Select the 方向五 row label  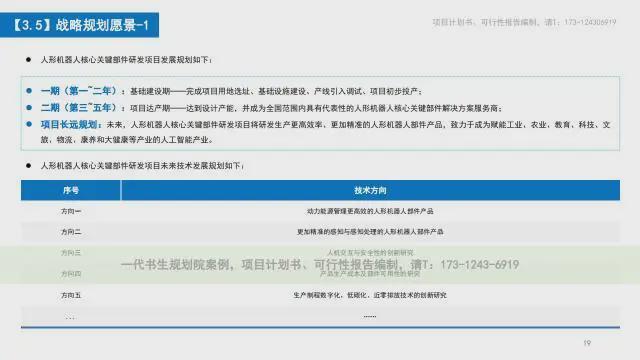pos(71,295)
